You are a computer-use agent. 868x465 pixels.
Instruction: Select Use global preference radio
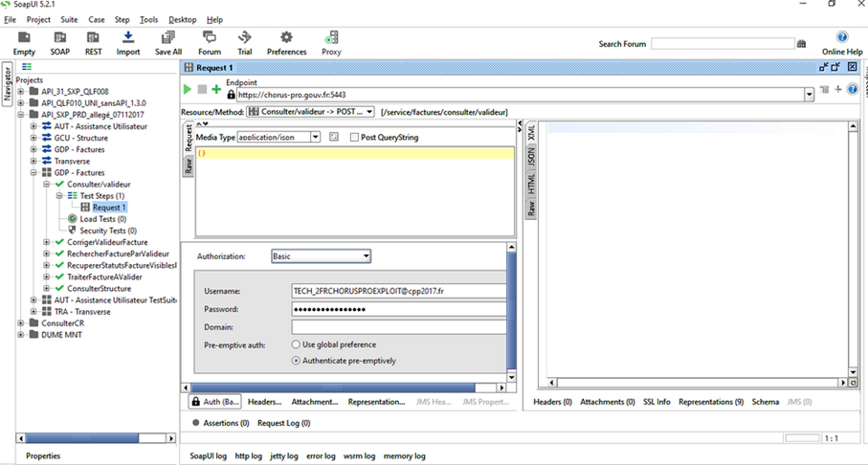[x=296, y=344]
